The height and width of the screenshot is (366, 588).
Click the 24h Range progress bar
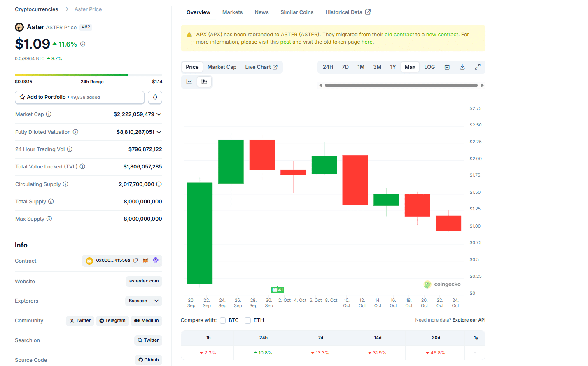pyautogui.click(x=89, y=75)
